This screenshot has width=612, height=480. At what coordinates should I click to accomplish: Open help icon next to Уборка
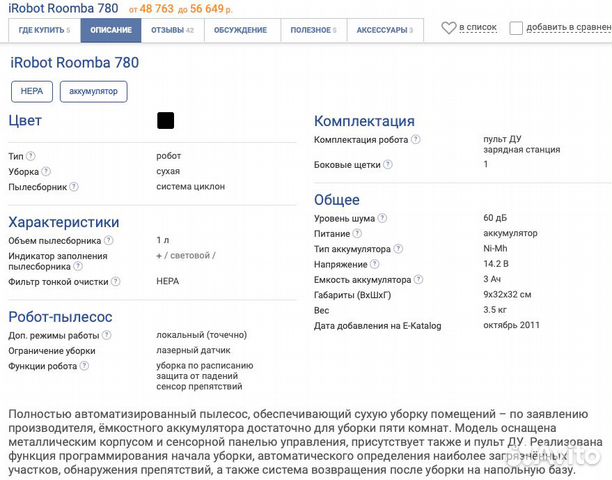tap(46, 171)
